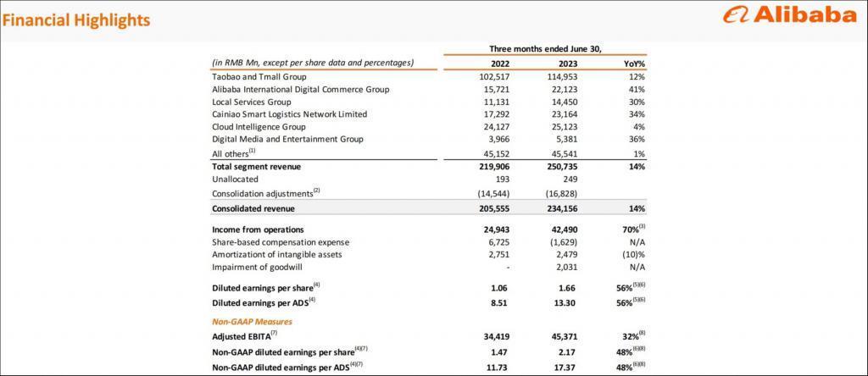Click the Cloud Intelligence Group row label
Screen dimensions: 868x376
point(258,127)
